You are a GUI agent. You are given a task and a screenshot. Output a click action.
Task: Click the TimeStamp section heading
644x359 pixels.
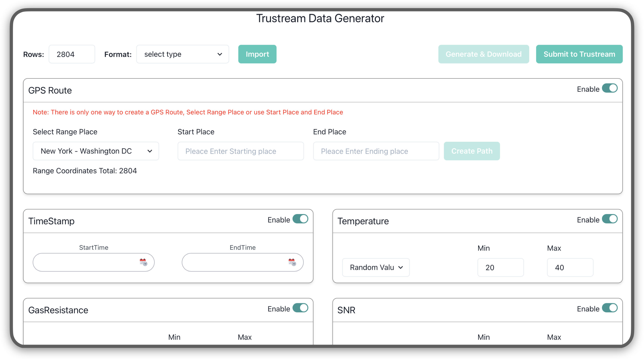51,221
